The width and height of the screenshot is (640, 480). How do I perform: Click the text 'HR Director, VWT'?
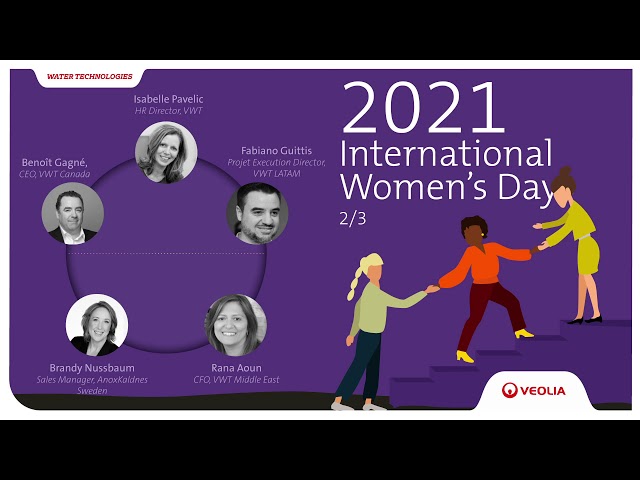pos(169,111)
